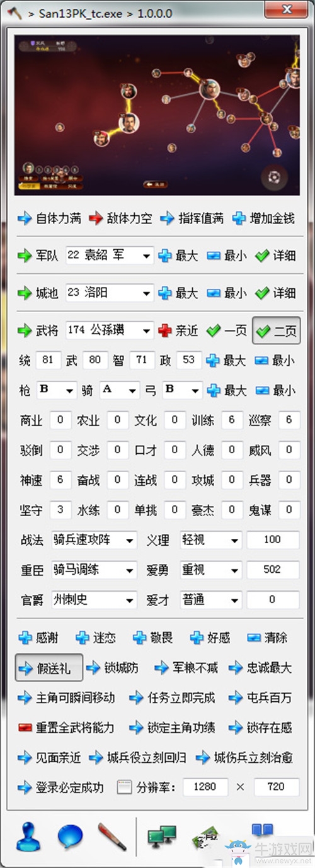Viewport: 315px width, 868px height.
Task: Click the game preview thumbnail image
Action: [157, 115]
